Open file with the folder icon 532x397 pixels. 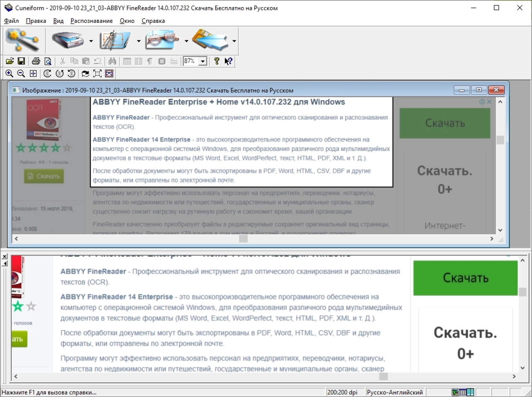[10, 61]
